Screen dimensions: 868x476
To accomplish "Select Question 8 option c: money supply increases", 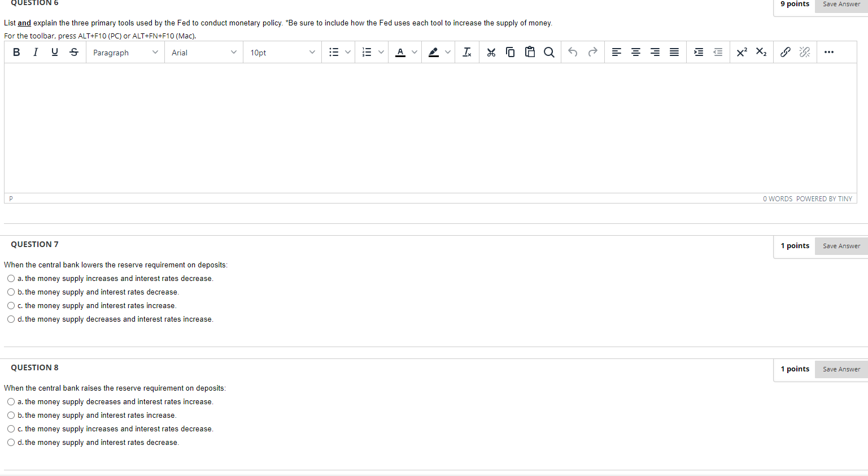I will [11, 429].
